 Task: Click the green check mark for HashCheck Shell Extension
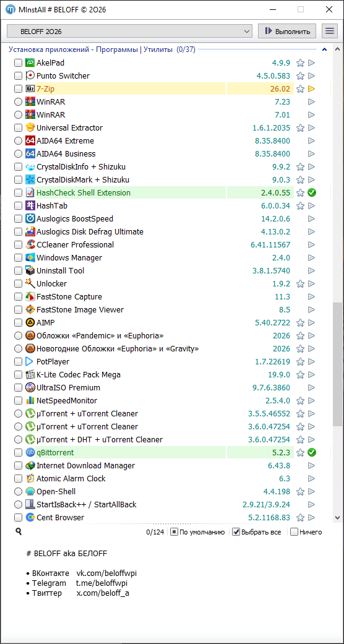tap(312, 192)
